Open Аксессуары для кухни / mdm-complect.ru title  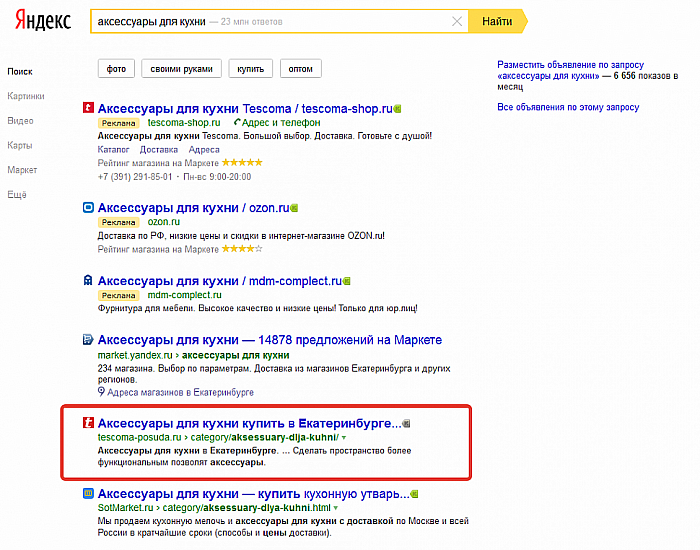pyautogui.click(x=220, y=281)
